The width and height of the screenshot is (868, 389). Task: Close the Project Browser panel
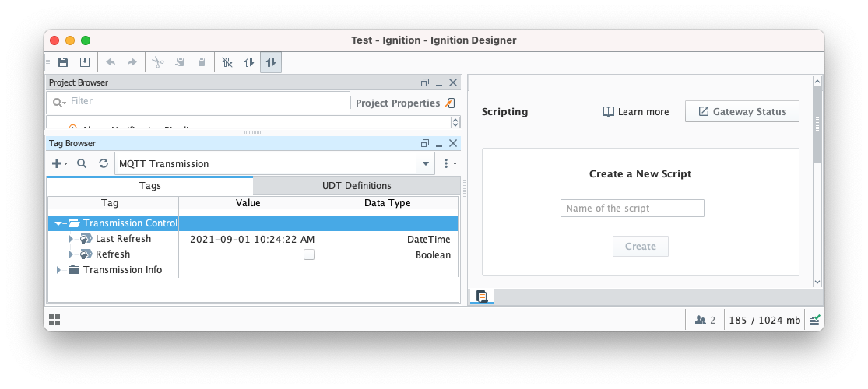pyautogui.click(x=453, y=82)
